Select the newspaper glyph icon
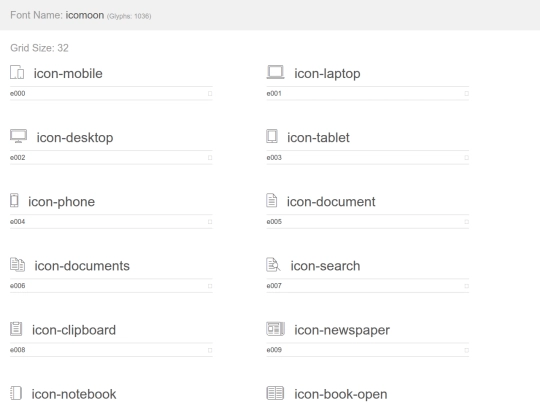Image resolution: width=540 pixels, height=405 pixels. [276, 329]
